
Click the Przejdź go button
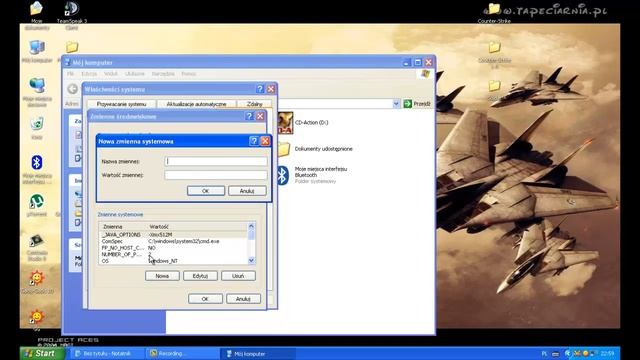point(417,104)
